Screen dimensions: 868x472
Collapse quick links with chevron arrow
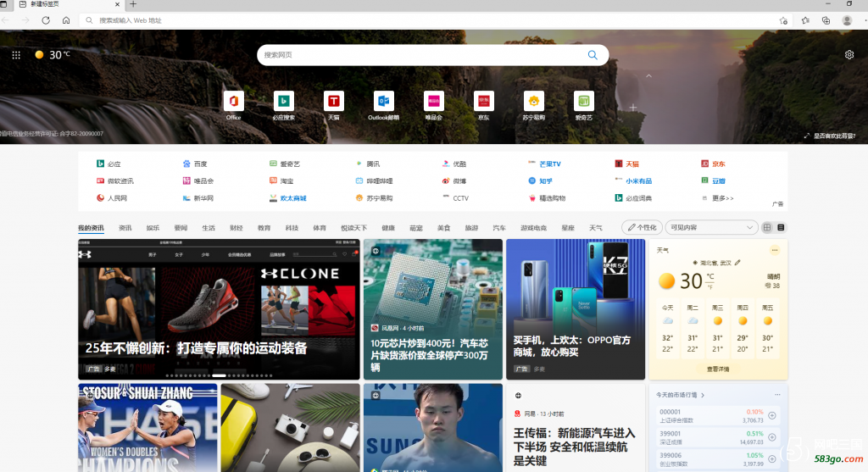point(649,76)
